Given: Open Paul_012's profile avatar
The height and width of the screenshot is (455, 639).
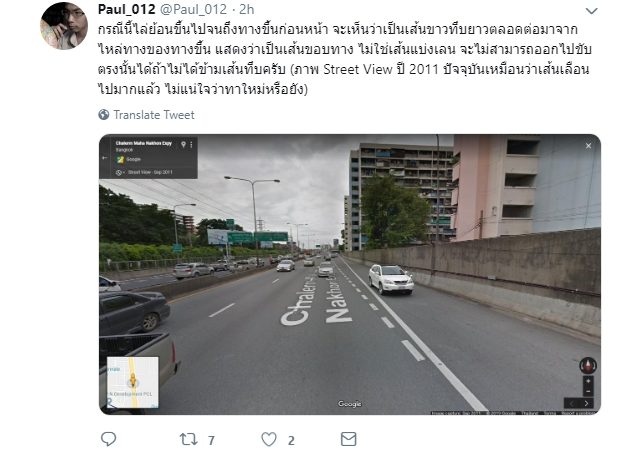Looking at the screenshot, I should click(64, 25).
